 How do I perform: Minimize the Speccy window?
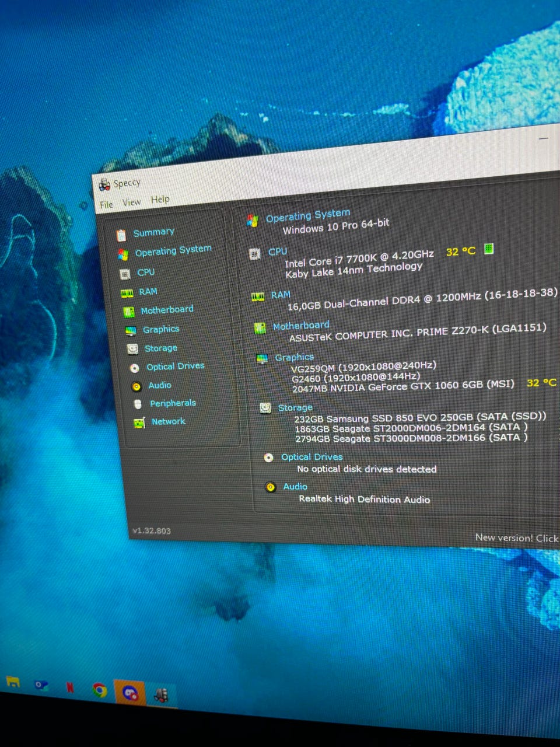click(543, 138)
